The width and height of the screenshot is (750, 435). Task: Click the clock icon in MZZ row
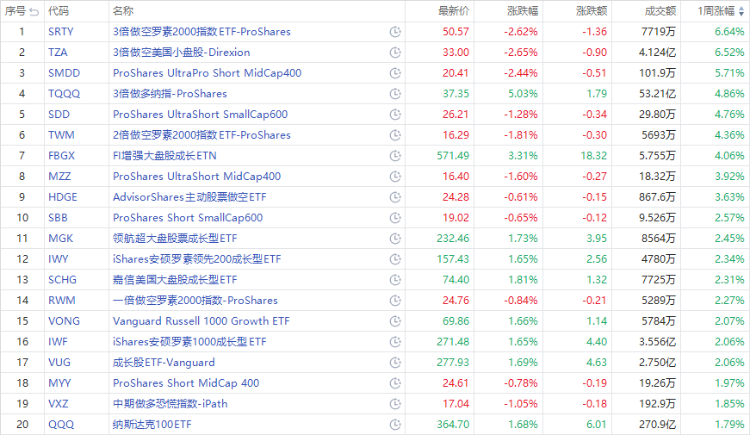pos(395,177)
